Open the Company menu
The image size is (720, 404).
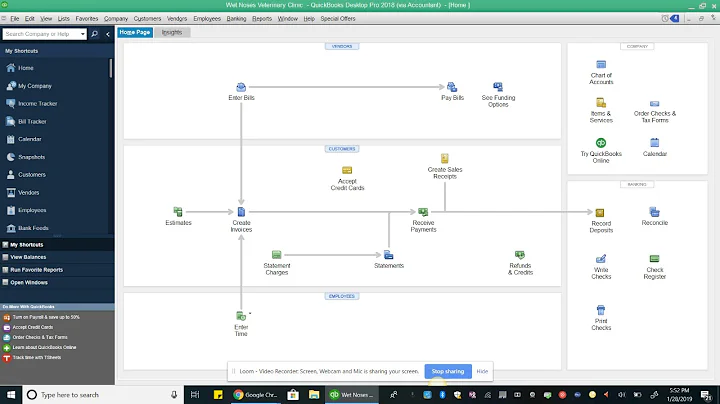tap(116, 19)
